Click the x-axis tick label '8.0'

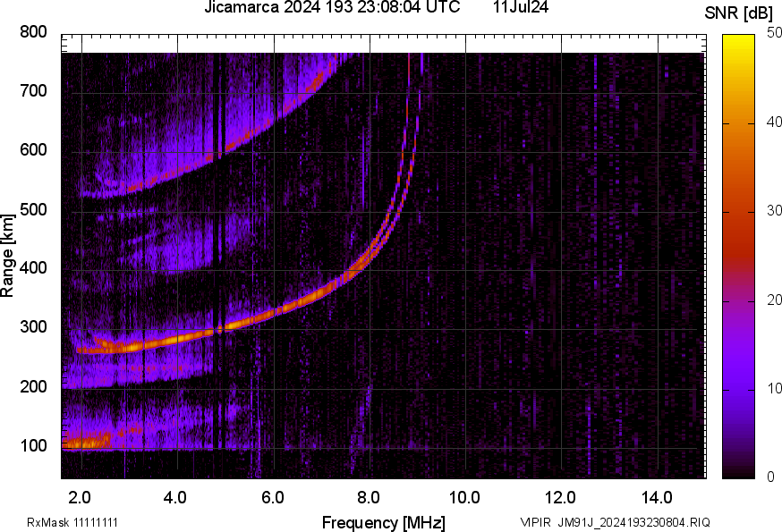tap(368, 497)
